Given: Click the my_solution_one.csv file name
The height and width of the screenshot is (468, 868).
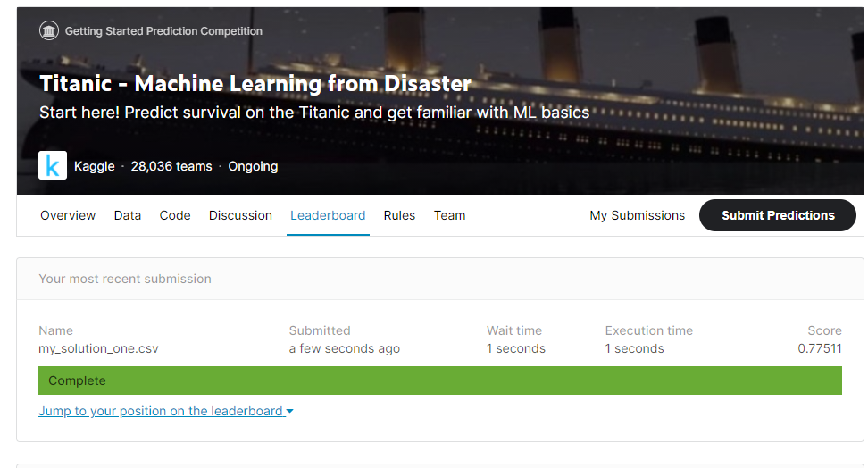Looking at the screenshot, I should 98,348.
